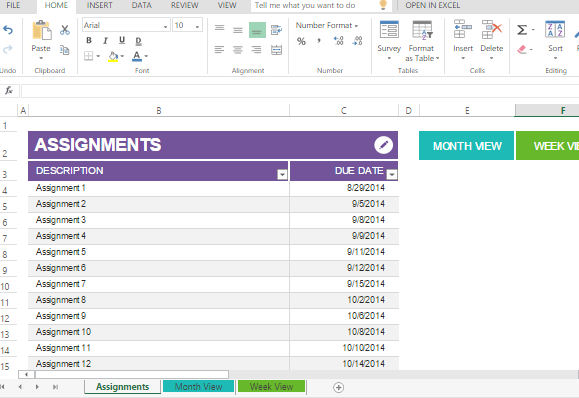The width and height of the screenshot is (579, 398).
Task: Expand the font color dropdown arrow
Action: pyautogui.click(x=146, y=56)
